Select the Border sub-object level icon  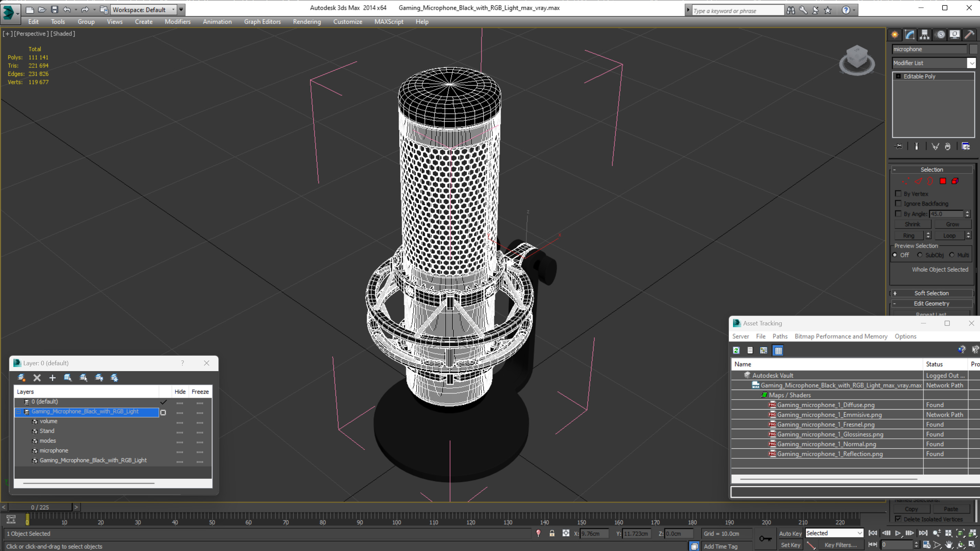click(931, 181)
